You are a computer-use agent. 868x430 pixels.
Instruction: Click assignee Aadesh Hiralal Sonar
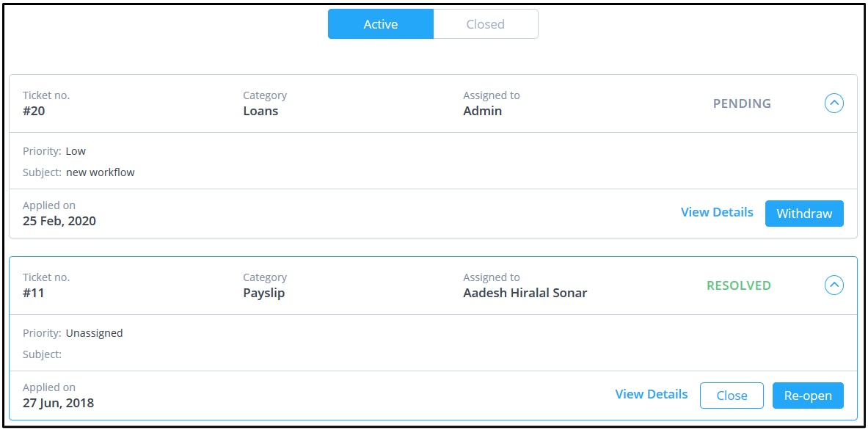pyautogui.click(x=523, y=293)
